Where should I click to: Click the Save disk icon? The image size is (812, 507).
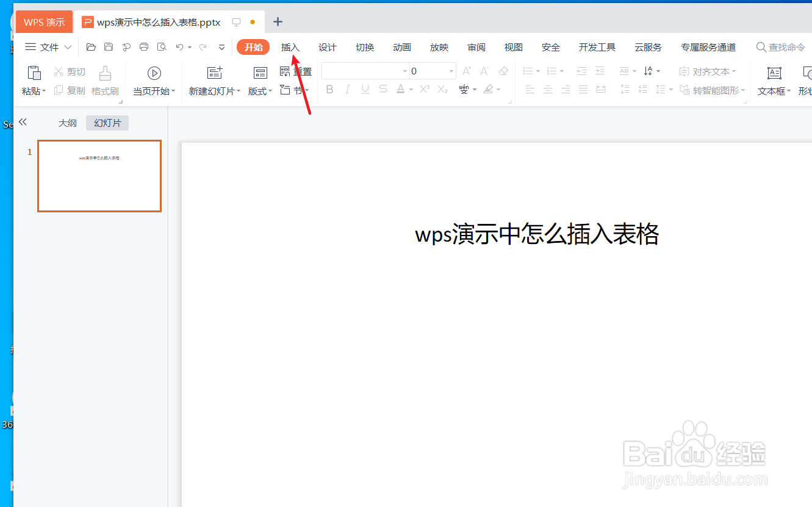tap(109, 47)
